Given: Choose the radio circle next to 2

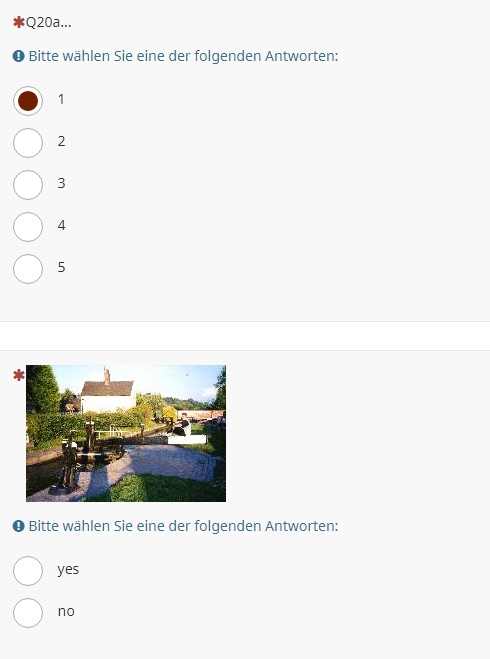Looking at the screenshot, I should point(28,143).
